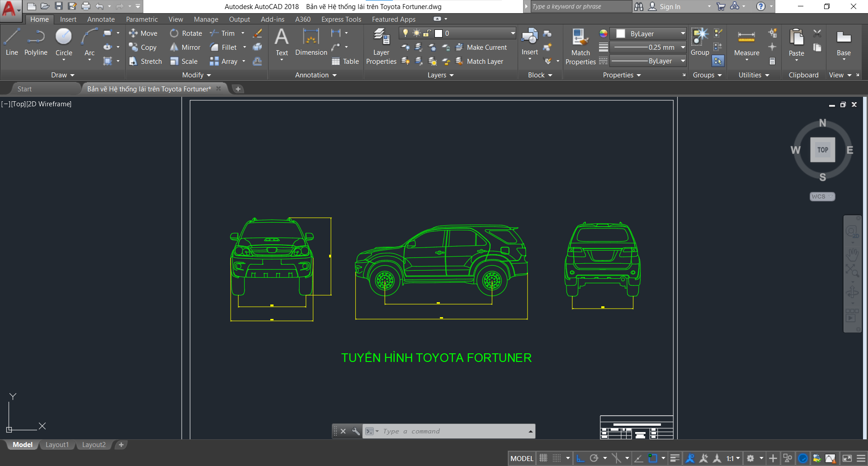This screenshot has height=466, width=868.
Task: Click the customize wrench in command line
Action: coord(356,431)
